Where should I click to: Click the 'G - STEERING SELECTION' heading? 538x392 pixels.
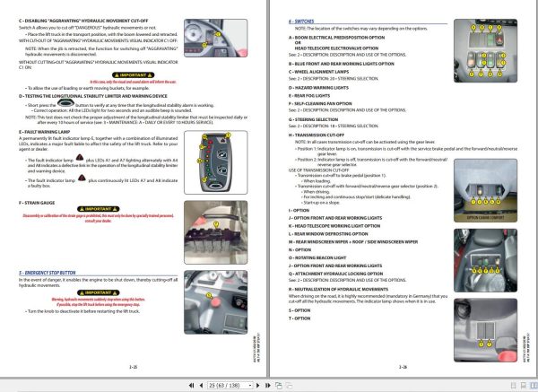pyautogui.click(x=313, y=119)
